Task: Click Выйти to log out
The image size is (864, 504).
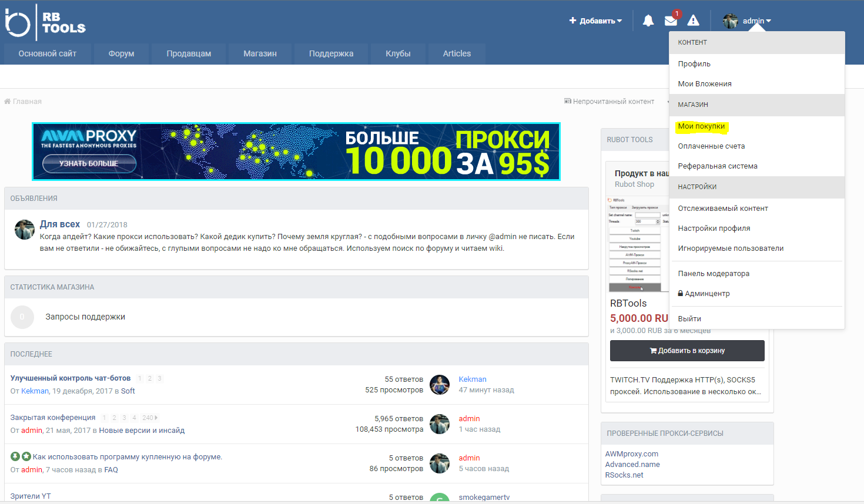Action: coord(689,319)
